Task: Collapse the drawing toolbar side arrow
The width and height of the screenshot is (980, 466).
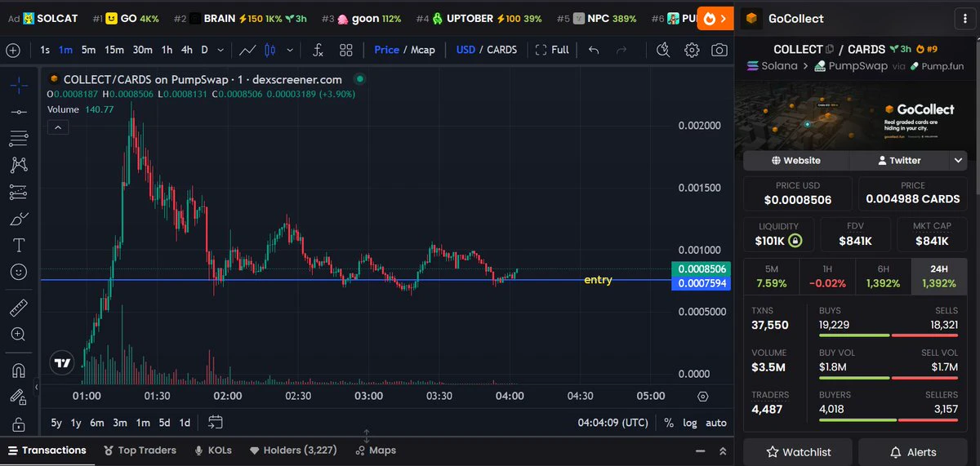Action: coord(36,387)
